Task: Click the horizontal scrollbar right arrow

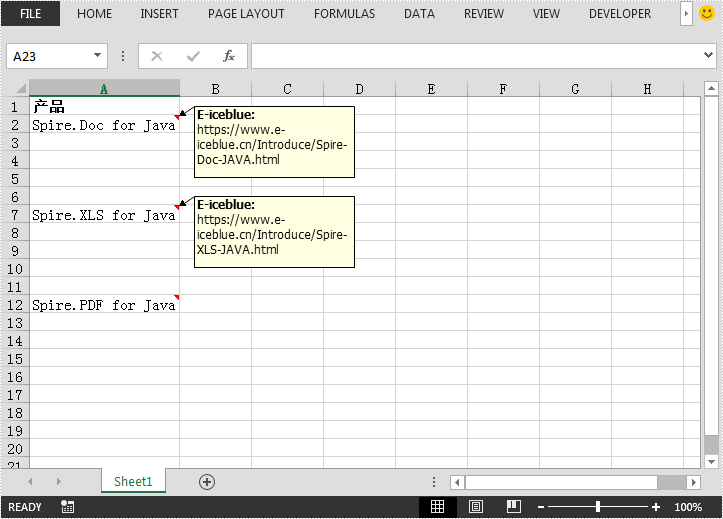Action: tap(693, 483)
